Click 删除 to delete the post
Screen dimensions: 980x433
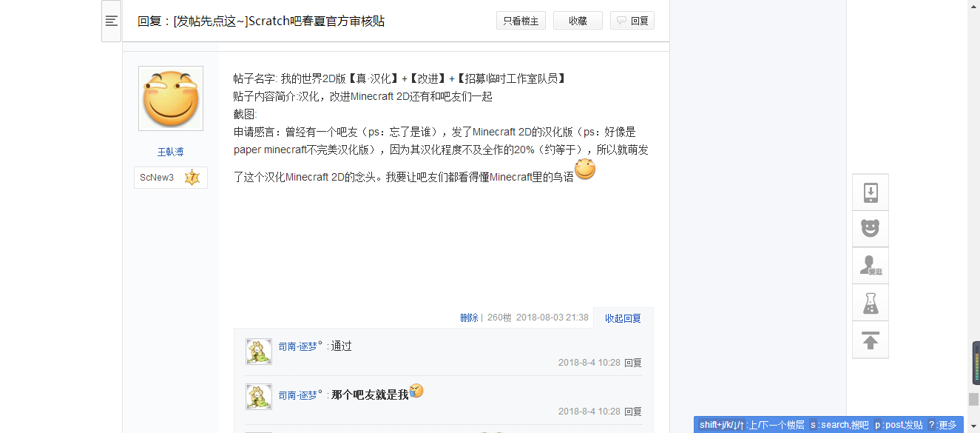pyautogui.click(x=469, y=318)
